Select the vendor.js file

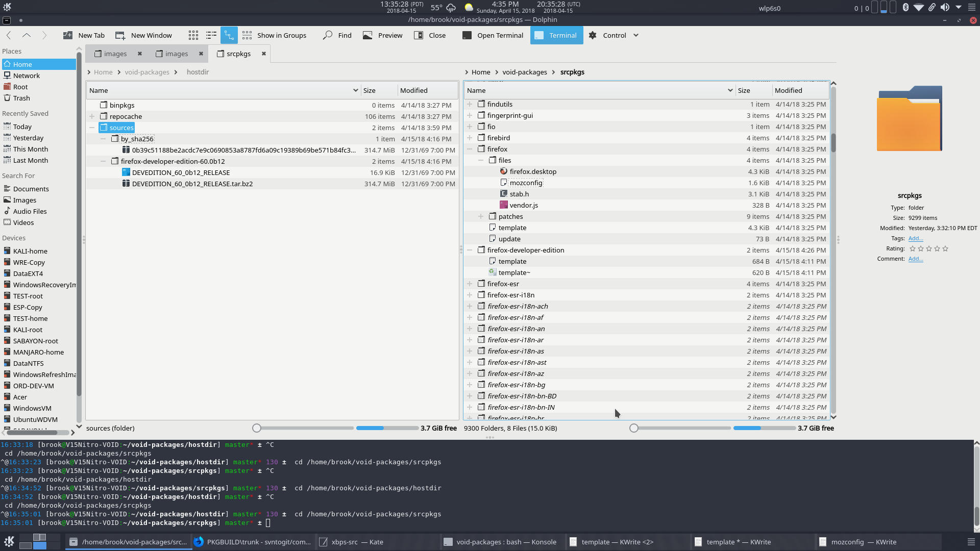point(524,205)
